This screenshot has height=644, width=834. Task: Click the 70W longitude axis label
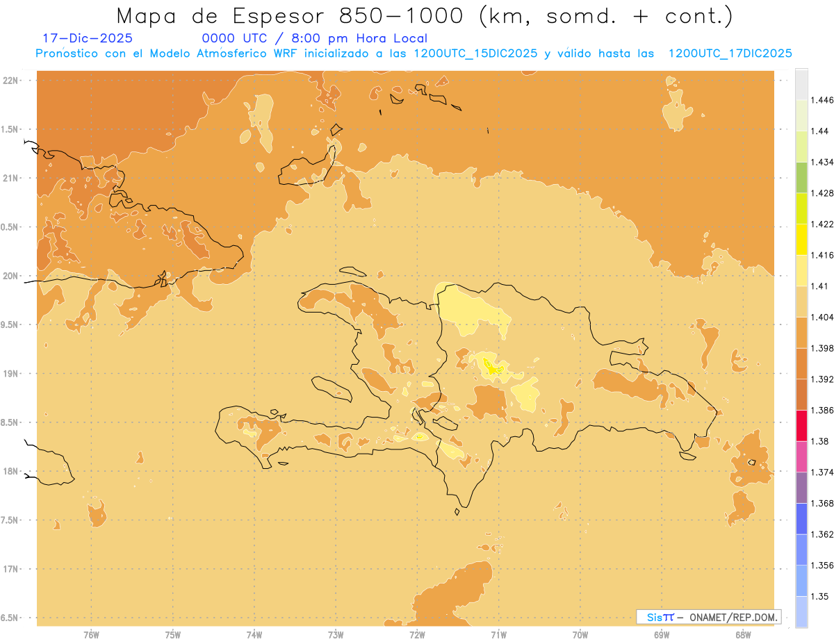click(x=580, y=635)
